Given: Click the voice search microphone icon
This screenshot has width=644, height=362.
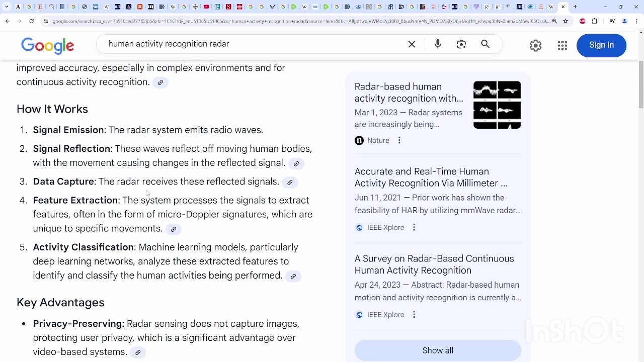Looking at the screenshot, I should pos(438,44).
